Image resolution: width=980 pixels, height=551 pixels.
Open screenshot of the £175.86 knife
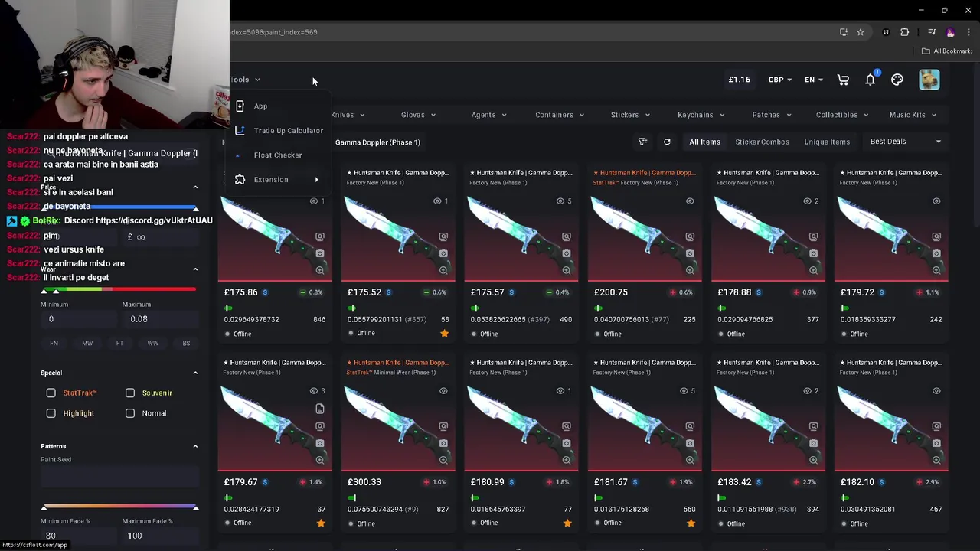(x=320, y=253)
